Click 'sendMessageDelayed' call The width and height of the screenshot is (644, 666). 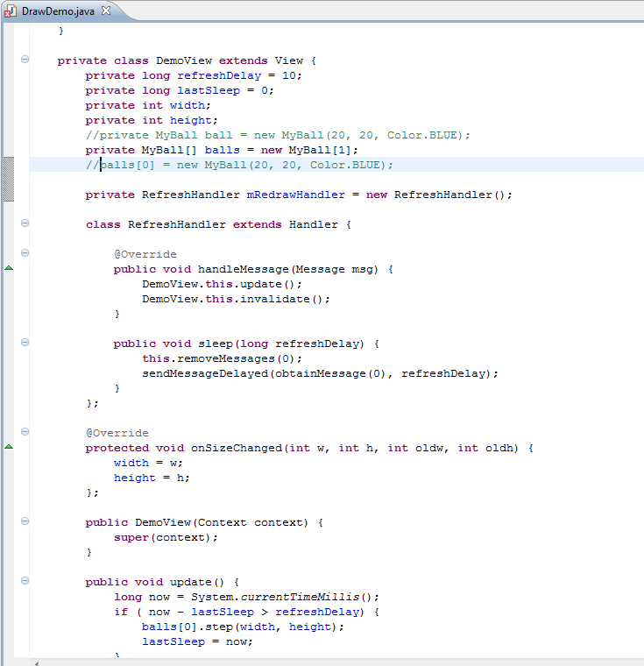(x=205, y=373)
